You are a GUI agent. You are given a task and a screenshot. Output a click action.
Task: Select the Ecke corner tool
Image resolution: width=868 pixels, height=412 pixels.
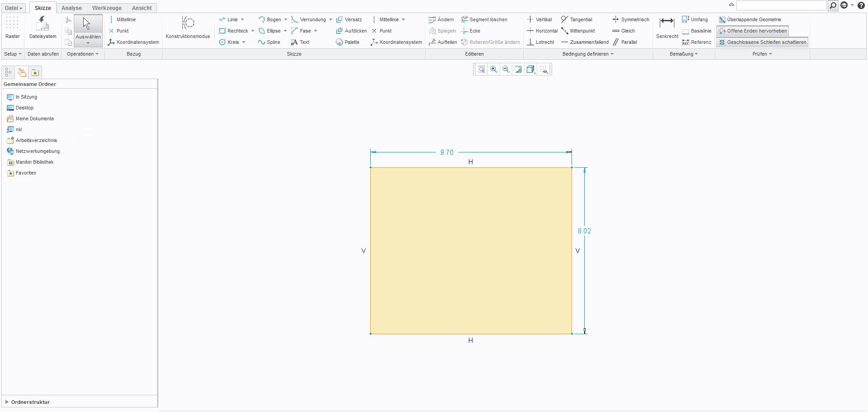[x=471, y=31]
